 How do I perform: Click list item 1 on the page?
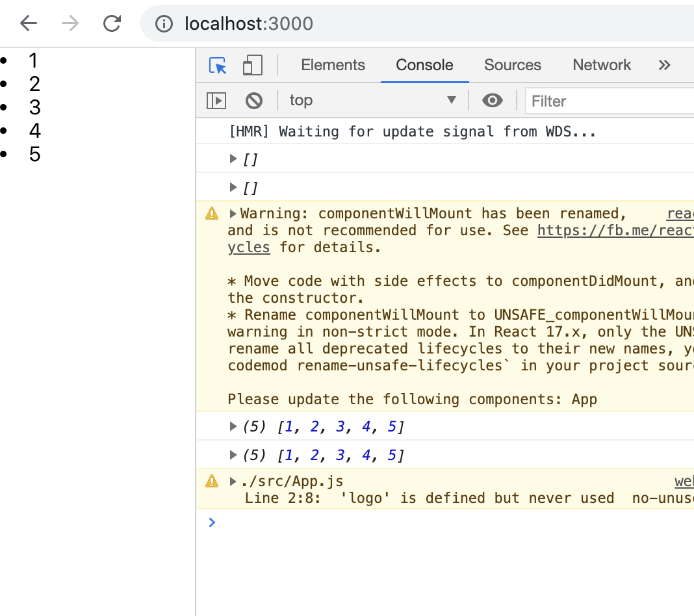(x=33, y=60)
